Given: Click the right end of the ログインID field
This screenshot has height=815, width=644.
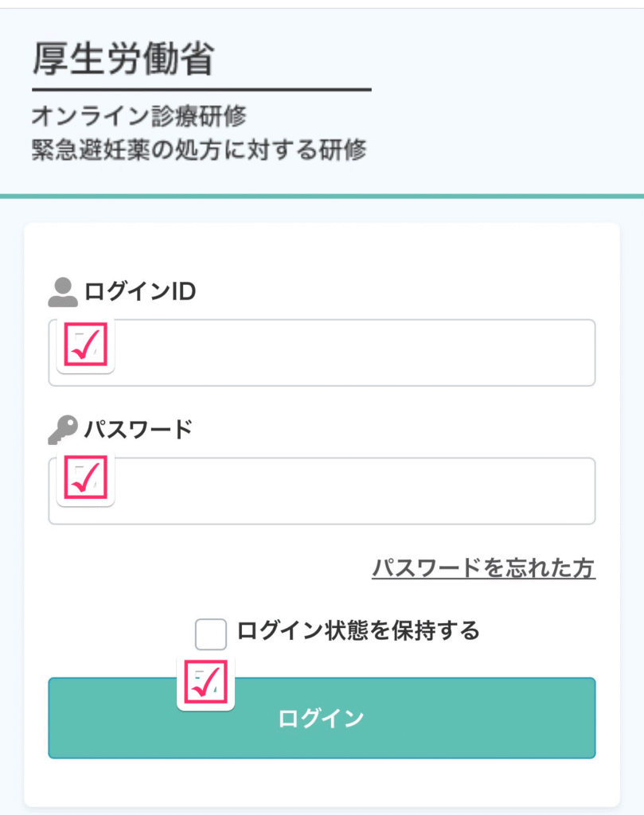Looking at the screenshot, I should point(573,353).
